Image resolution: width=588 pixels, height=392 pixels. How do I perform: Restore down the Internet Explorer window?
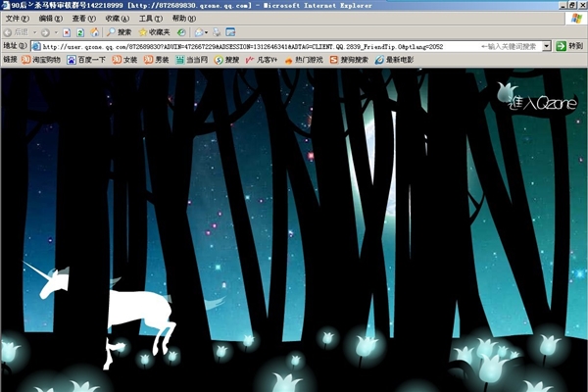coord(572,5)
